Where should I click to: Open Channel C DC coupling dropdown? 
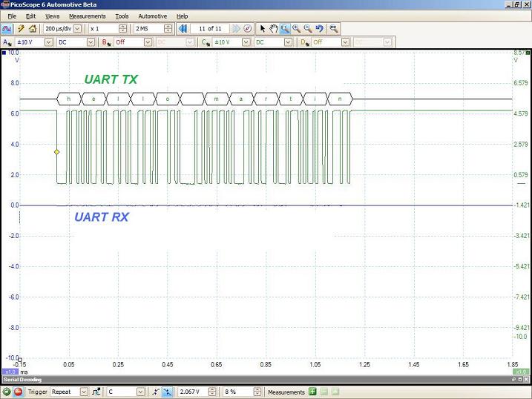point(288,42)
